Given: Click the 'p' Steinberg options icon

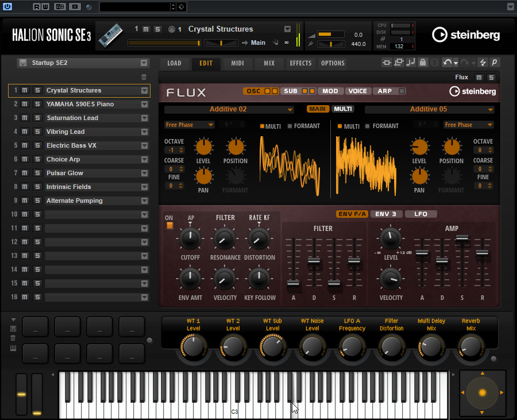Looking at the screenshot, I should 495,63.
